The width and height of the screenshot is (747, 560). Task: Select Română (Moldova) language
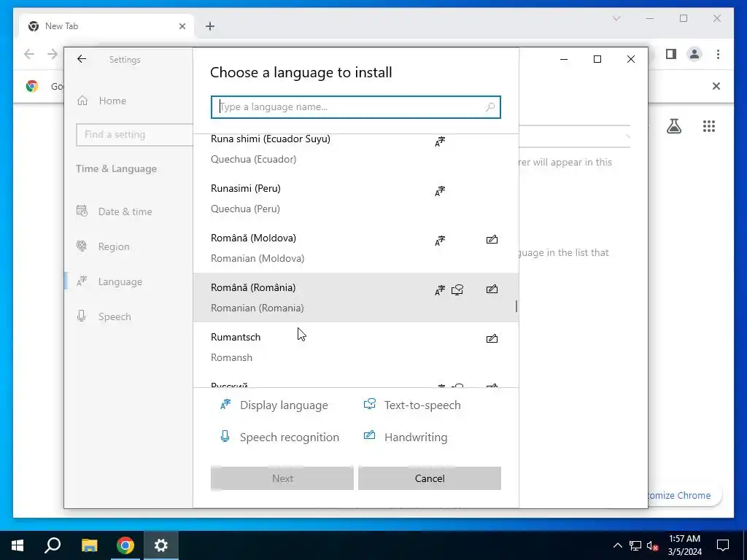[x=355, y=248]
